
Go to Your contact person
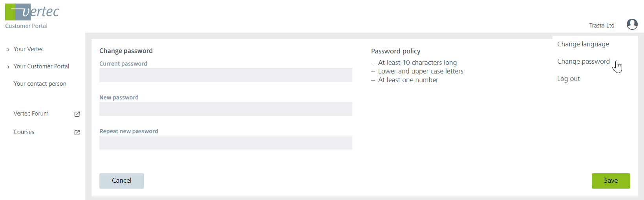(40, 84)
